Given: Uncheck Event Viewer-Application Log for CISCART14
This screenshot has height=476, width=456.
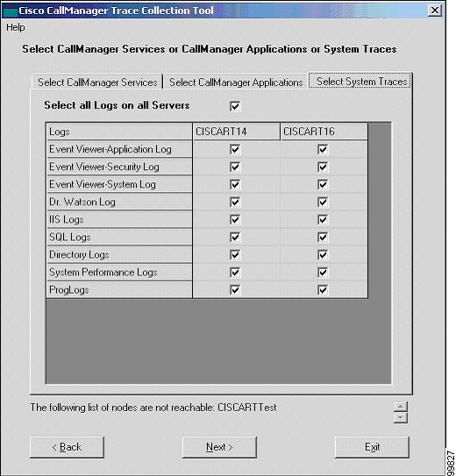Looking at the screenshot, I should point(235,149).
